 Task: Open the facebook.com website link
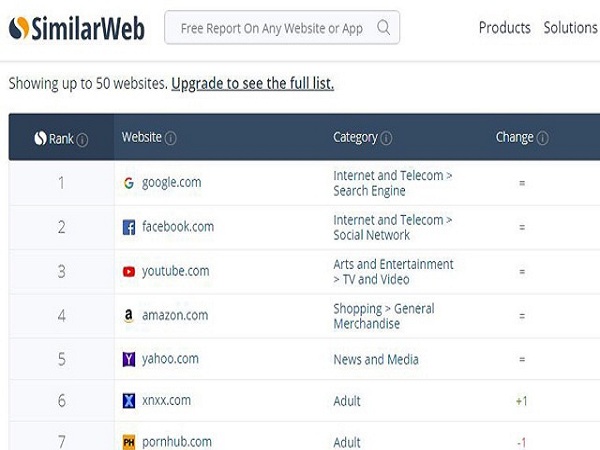pos(178,227)
